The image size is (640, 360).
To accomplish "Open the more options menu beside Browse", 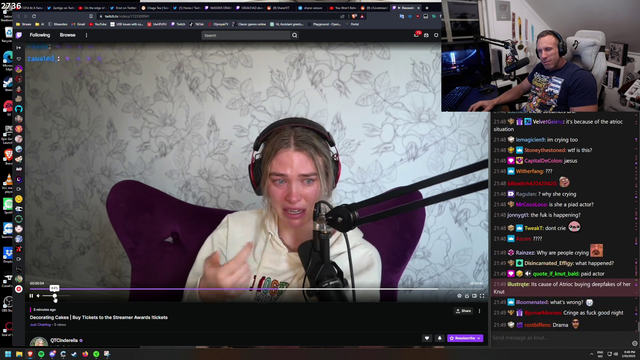I will (86, 35).
